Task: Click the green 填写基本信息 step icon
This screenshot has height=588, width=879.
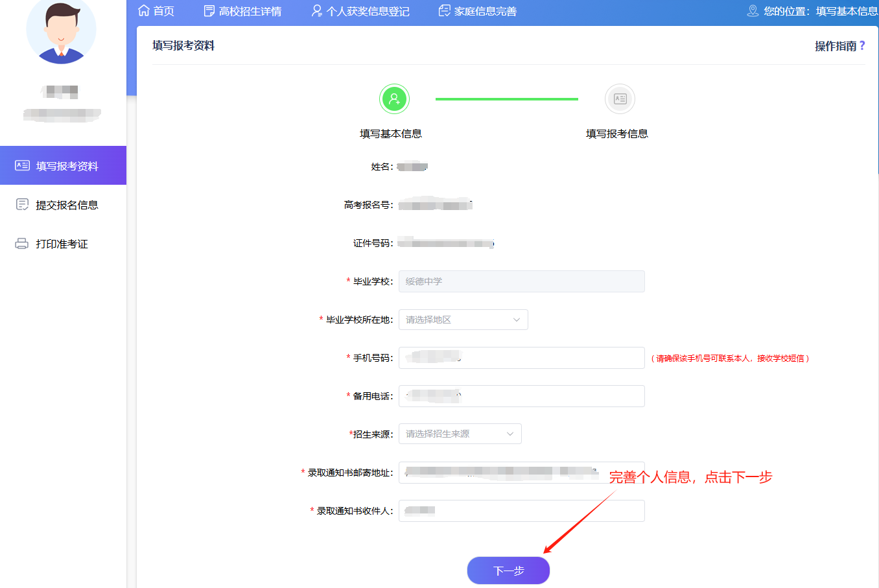Action: pos(394,99)
